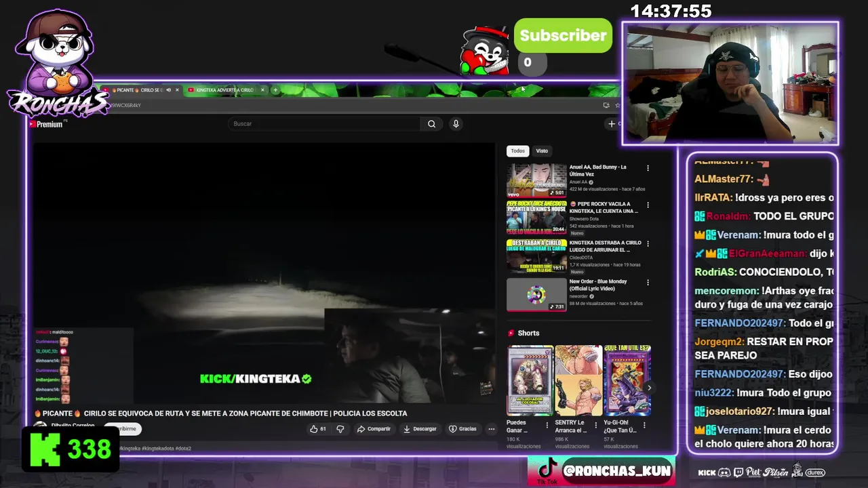Viewport: 868px width, 488px height.
Task: Click the green Kick logo beside 338
Action: (45, 449)
